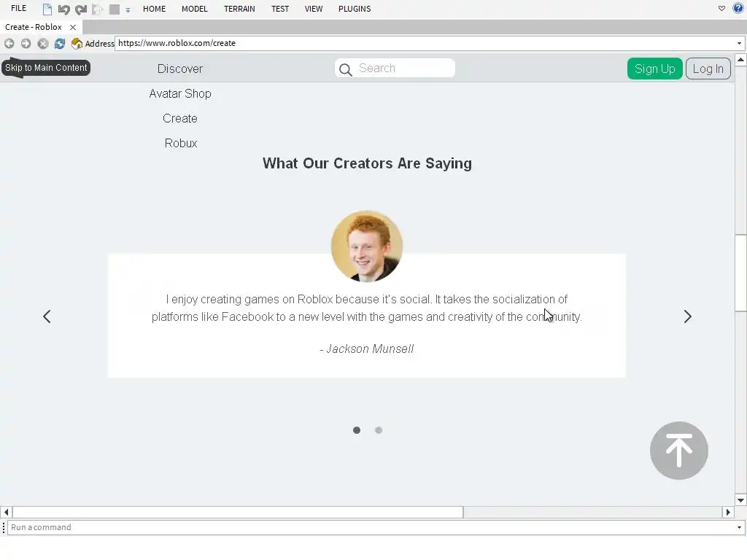Click the green Sign Up button
Image resolution: width=747 pixels, height=560 pixels.
click(x=654, y=69)
